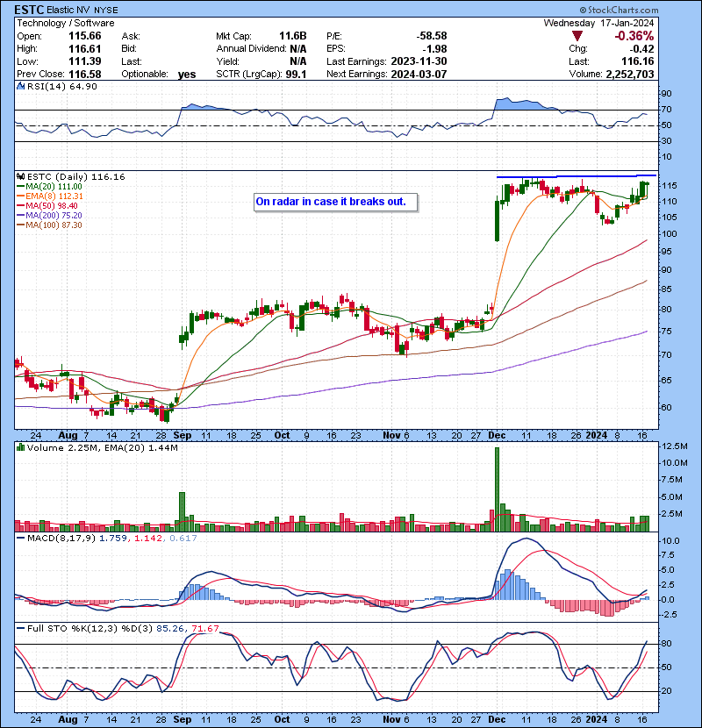
Task: Click the MA(100) 87.30 legend entry
Action: (x=49, y=225)
